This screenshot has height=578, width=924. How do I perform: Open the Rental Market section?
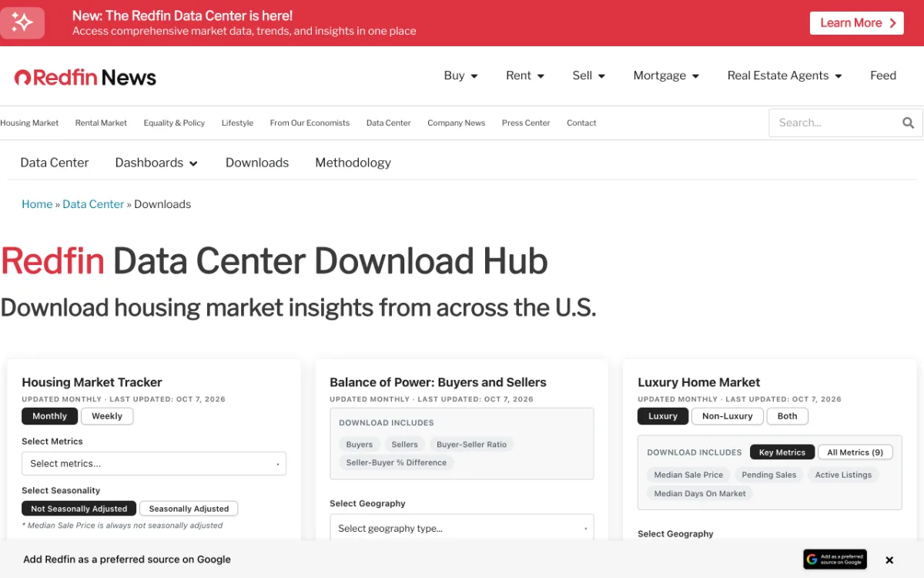pyautogui.click(x=101, y=123)
